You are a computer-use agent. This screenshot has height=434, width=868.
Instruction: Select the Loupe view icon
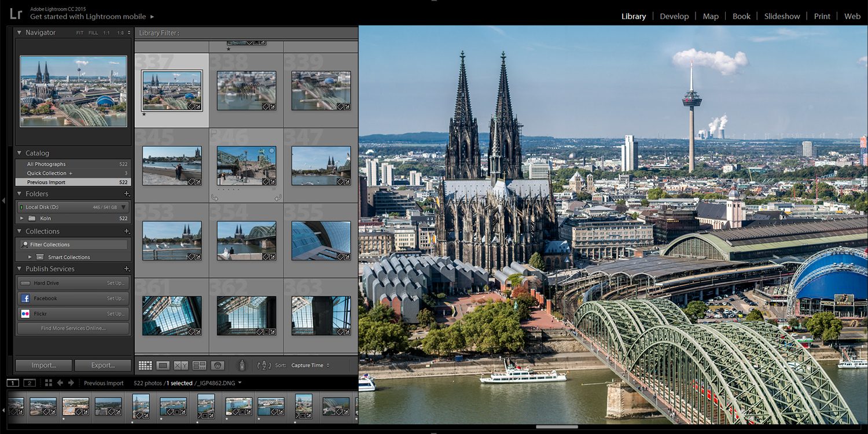[163, 365]
